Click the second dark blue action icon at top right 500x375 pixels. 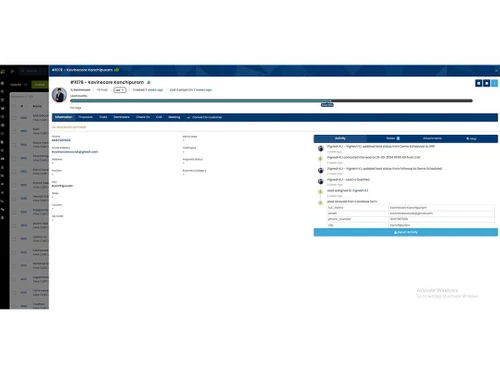487,83
